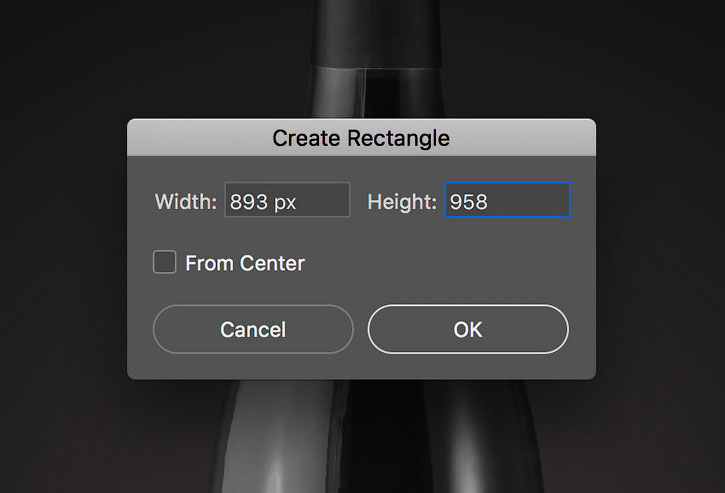
Task: Cancel the Create Rectangle dialog
Action: [253, 329]
